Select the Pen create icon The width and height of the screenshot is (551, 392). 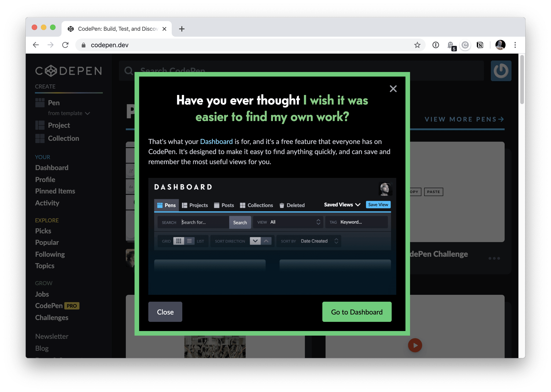[40, 103]
